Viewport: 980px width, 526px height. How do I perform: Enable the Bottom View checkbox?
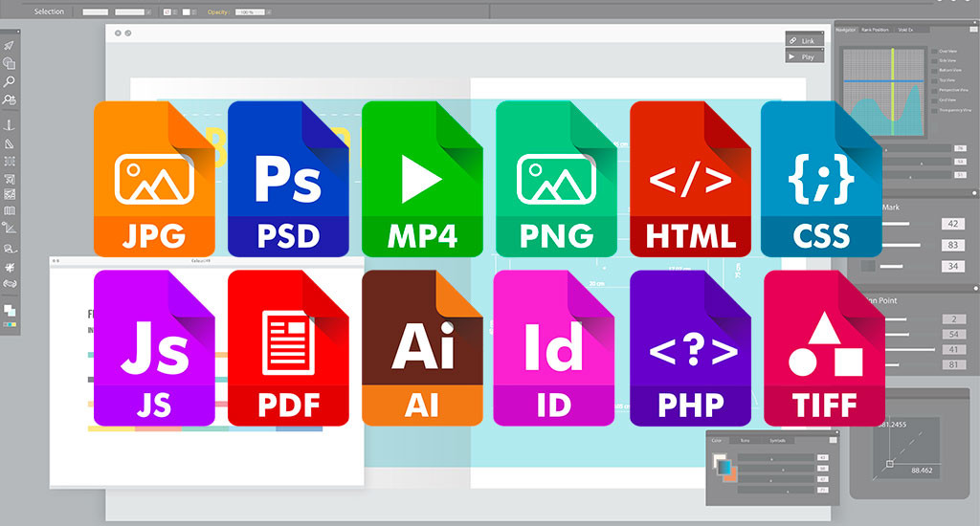pos(934,71)
